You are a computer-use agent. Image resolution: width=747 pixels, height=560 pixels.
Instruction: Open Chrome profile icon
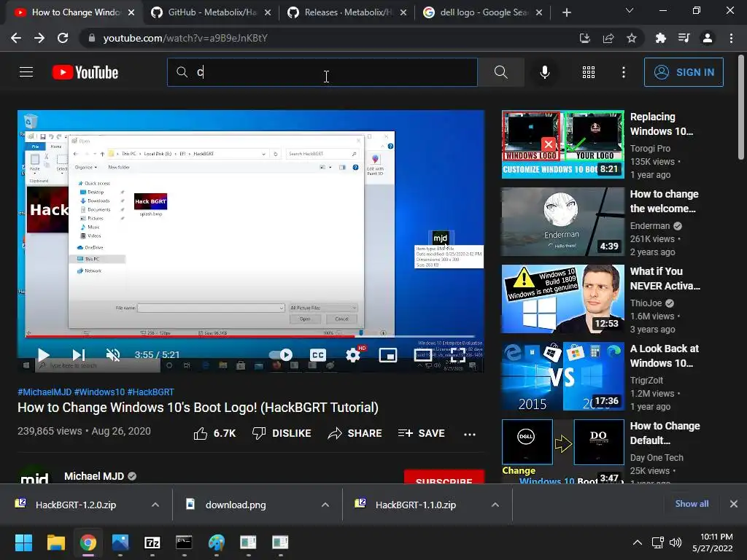pyautogui.click(x=708, y=38)
